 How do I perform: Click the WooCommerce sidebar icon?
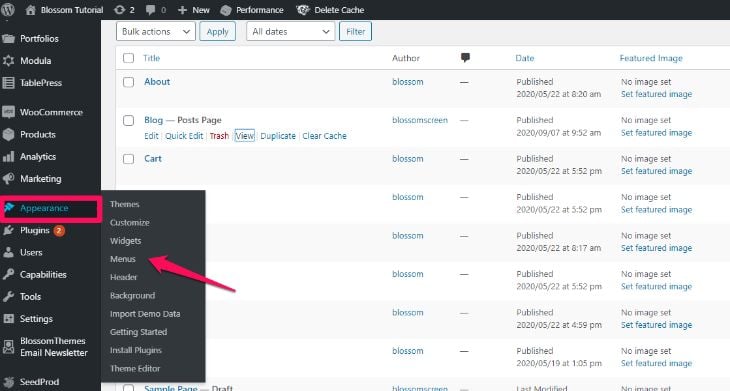[x=8, y=112]
